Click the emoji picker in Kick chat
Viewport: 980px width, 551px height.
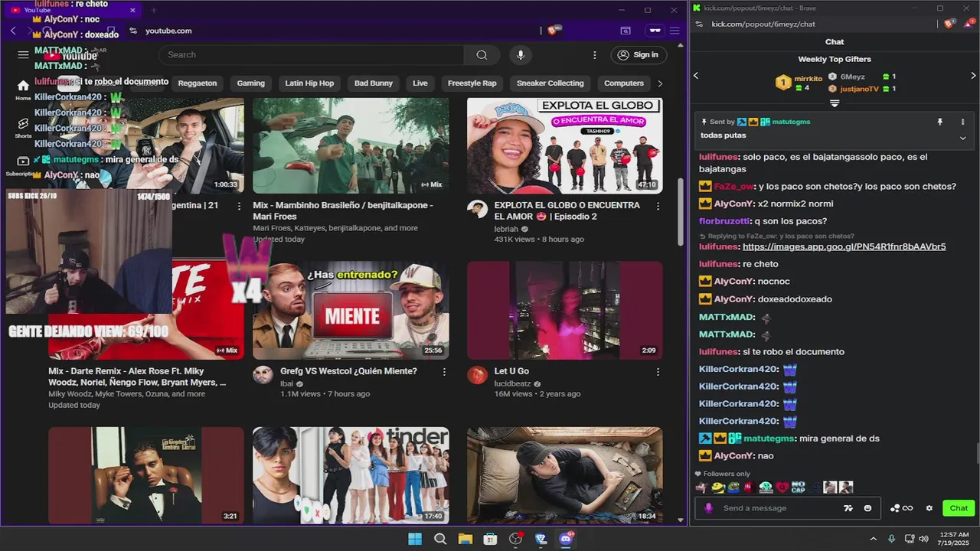867,508
